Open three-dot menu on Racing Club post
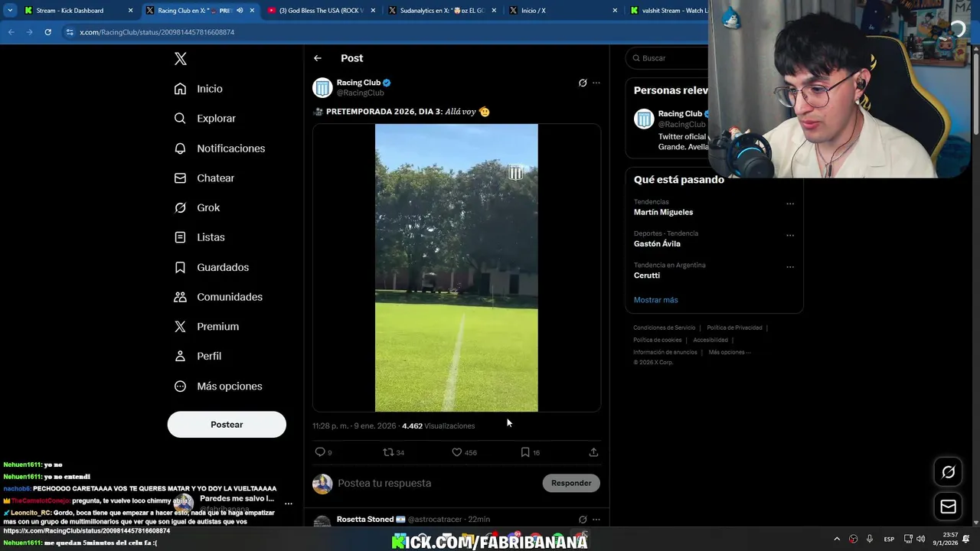980x551 pixels. (x=596, y=83)
